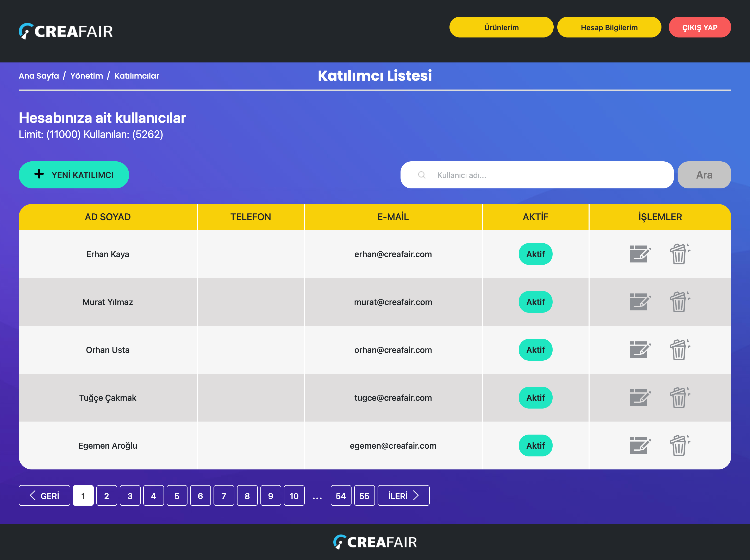Jump to page 8
This screenshot has height=560, width=750.
click(247, 495)
